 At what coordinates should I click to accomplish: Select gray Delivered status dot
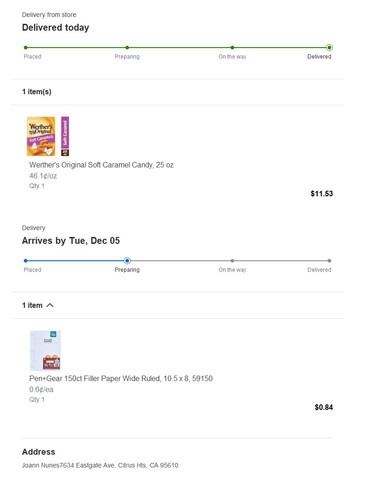329,261
